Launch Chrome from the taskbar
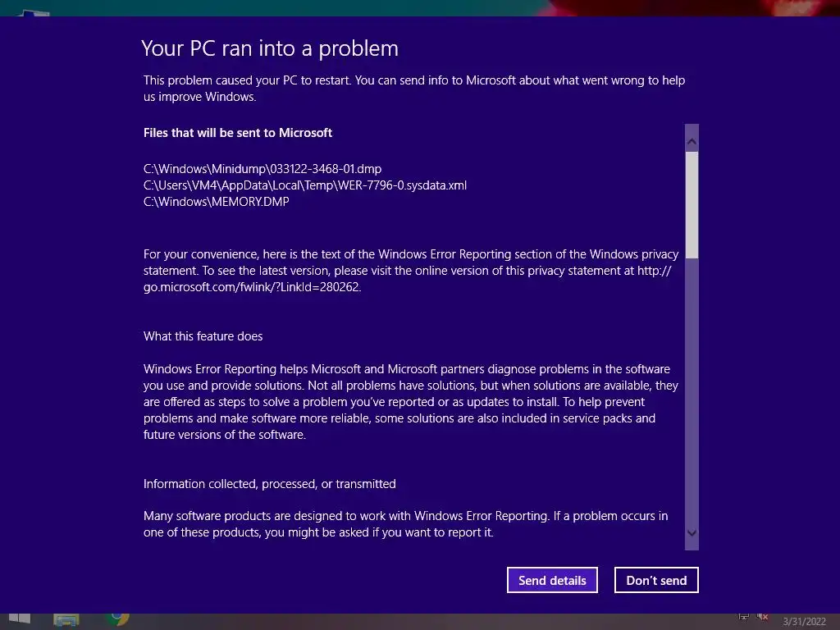Image resolution: width=840 pixels, height=630 pixels. pyautogui.click(x=119, y=619)
